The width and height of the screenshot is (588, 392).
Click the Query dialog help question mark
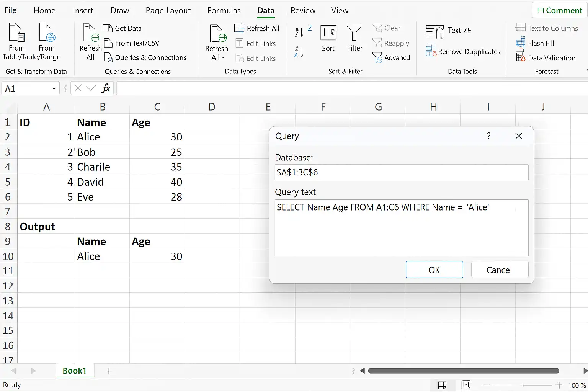[x=489, y=136]
